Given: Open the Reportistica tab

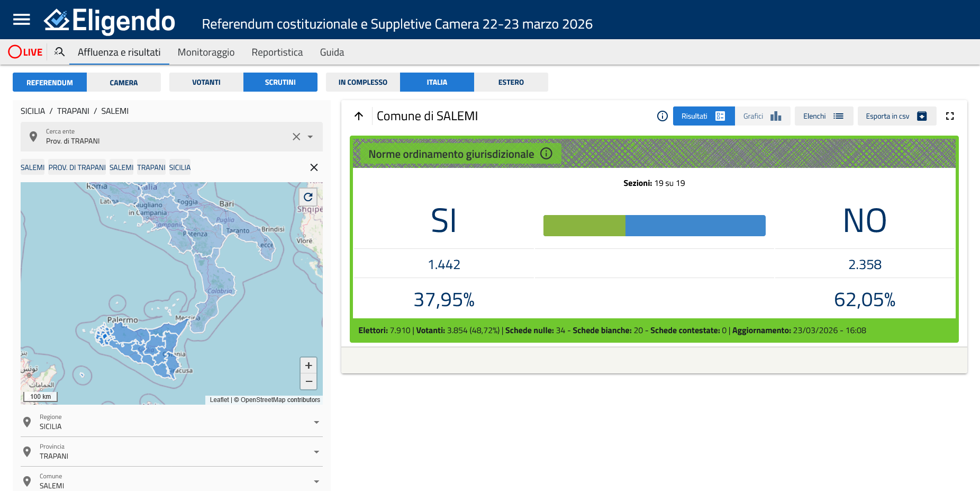Looking at the screenshot, I should pos(277,52).
